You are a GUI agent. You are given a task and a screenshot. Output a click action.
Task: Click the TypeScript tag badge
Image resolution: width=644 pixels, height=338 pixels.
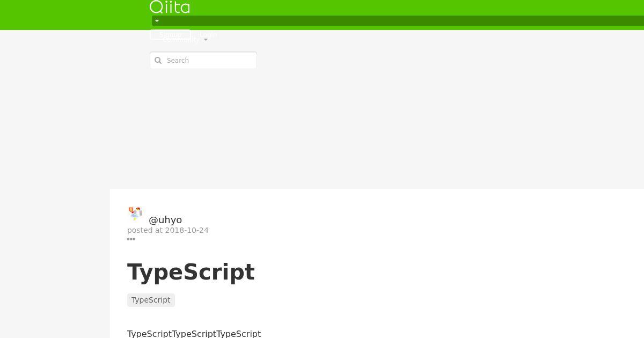[151, 300]
